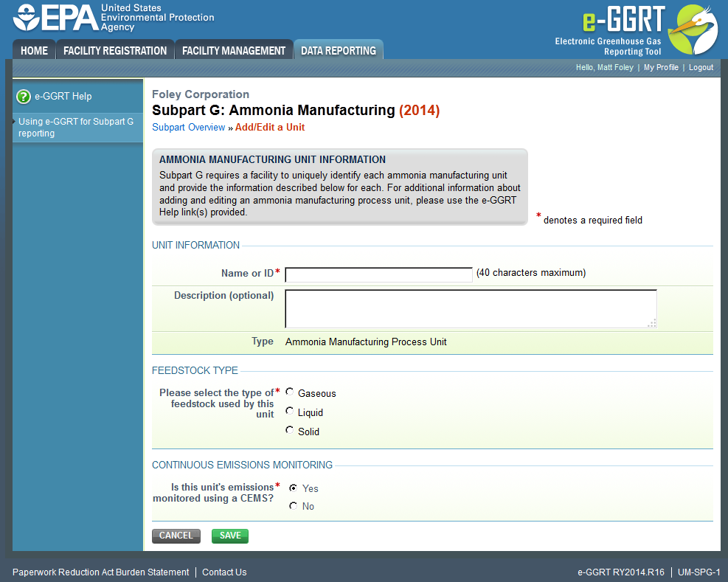Choose the Solid feedstock option

(290, 430)
